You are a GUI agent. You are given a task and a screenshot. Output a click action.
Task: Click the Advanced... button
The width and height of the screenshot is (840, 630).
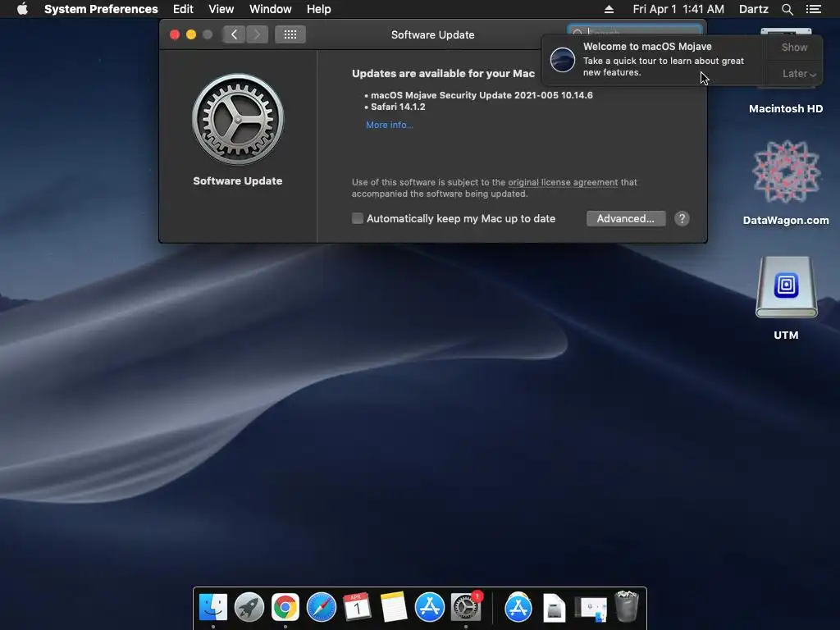pos(626,218)
